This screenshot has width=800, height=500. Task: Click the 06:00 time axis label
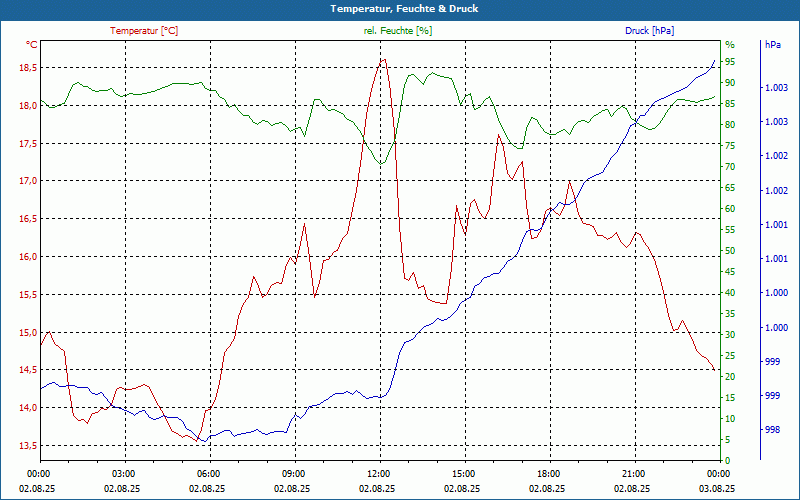(208, 473)
